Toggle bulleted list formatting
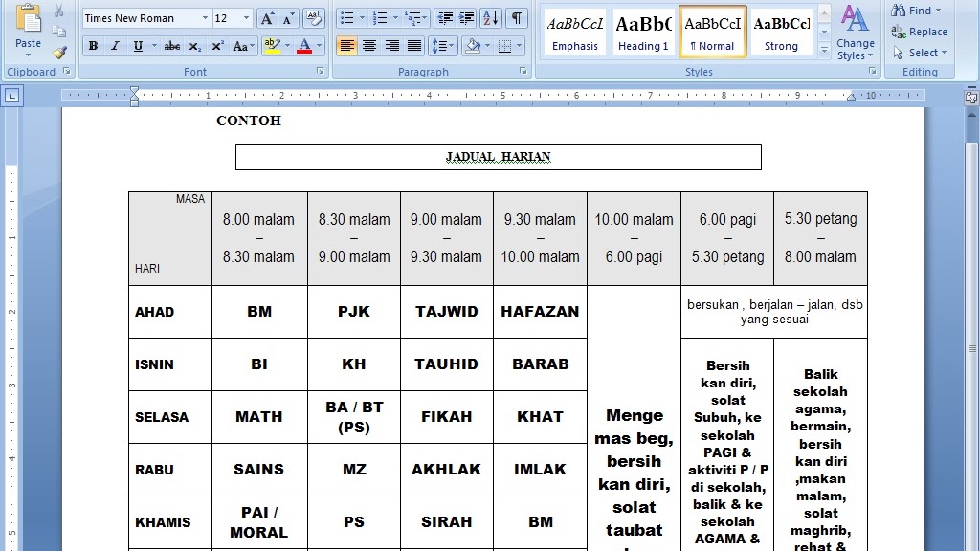The height and width of the screenshot is (551, 980). 348,18
